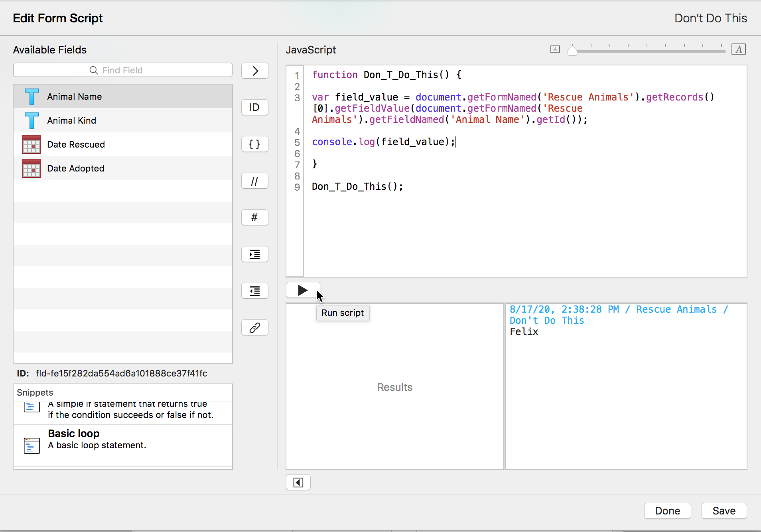Click the Find Field search box
This screenshot has width=761, height=532.
tap(123, 70)
